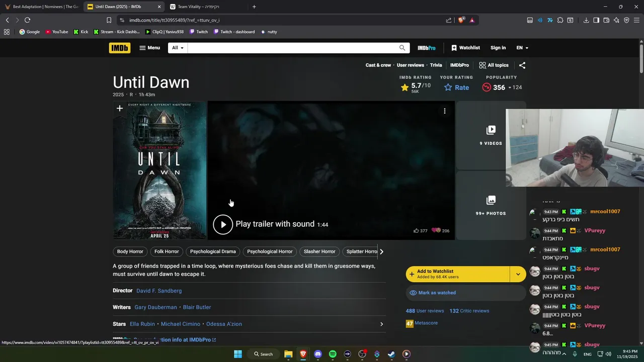Add poster to watchlist with plus ribbon
644x362 pixels.
[120, 109]
